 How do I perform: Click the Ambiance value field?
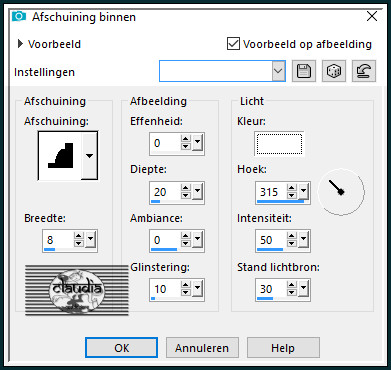pos(164,240)
